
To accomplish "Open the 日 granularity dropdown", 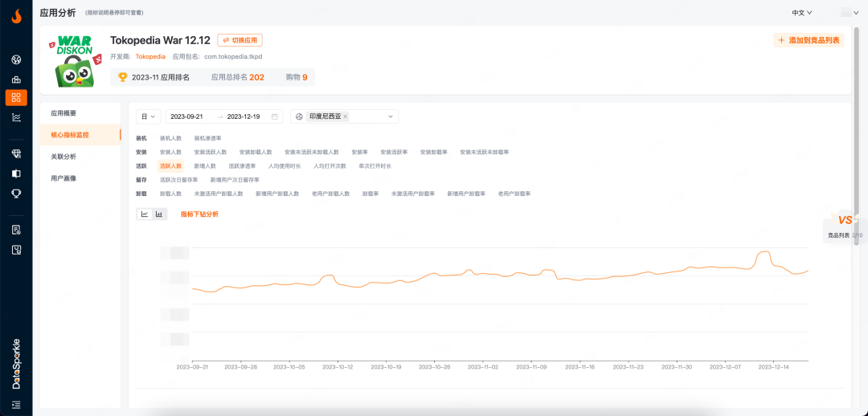I will tap(149, 116).
